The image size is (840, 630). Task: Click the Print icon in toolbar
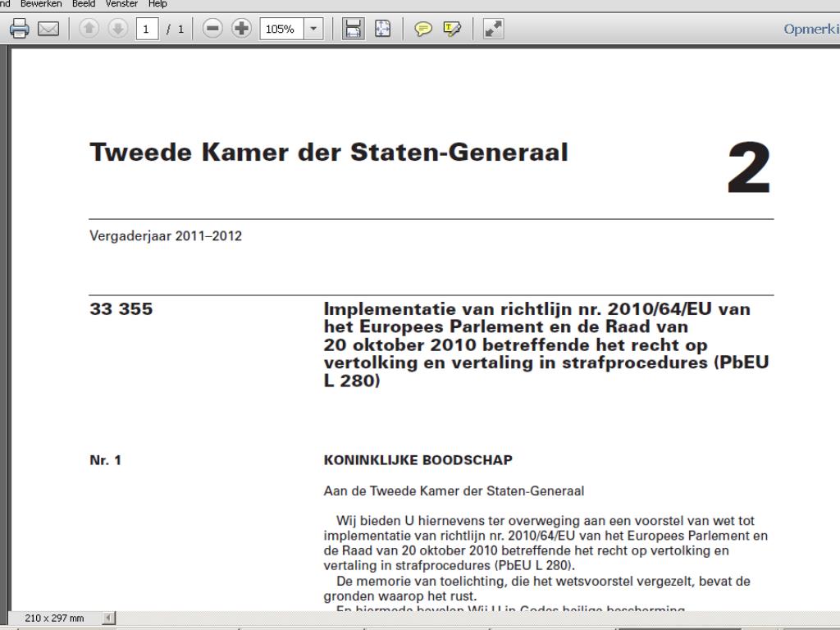(x=20, y=29)
